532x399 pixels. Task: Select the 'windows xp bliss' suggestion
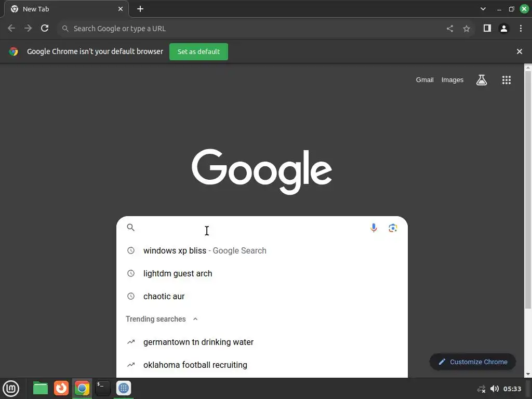click(x=262, y=251)
